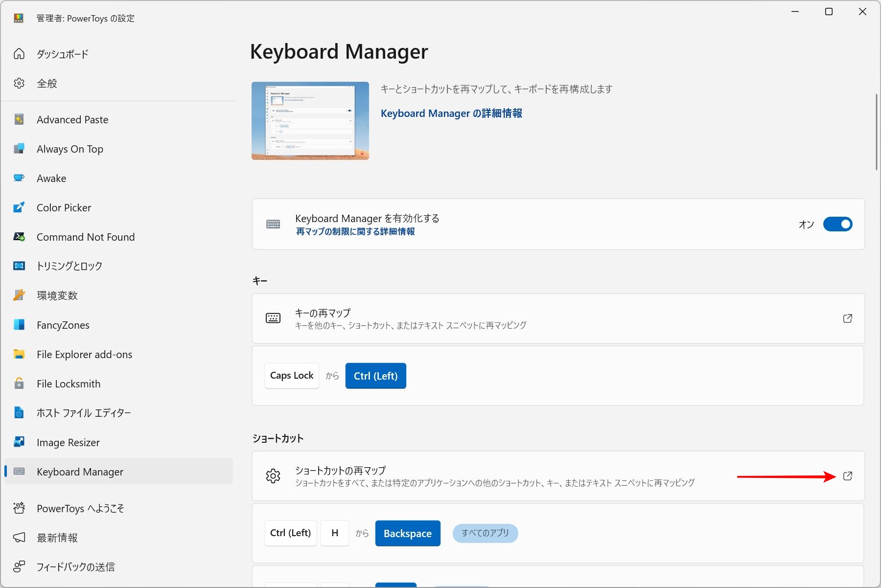Click the 管理者: PowerToys の設定 window title

coord(86,18)
